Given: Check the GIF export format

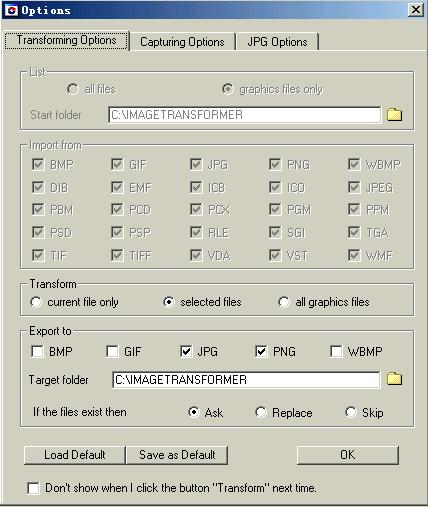Looking at the screenshot, I should pos(112,351).
